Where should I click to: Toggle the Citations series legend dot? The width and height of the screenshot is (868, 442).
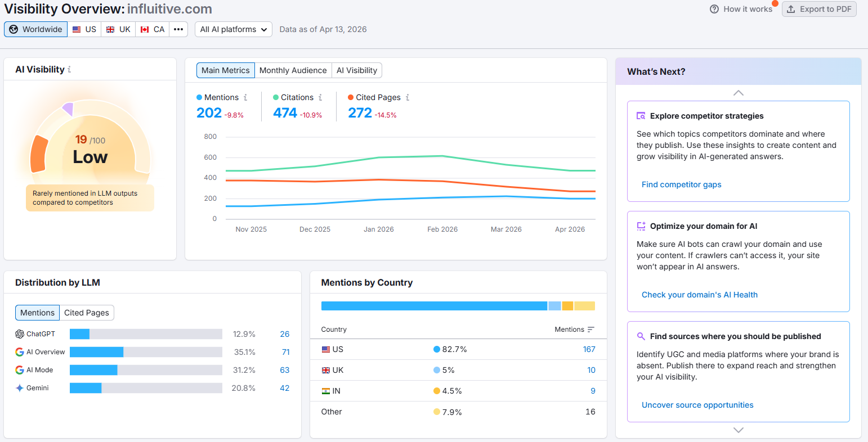click(x=276, y=97)
